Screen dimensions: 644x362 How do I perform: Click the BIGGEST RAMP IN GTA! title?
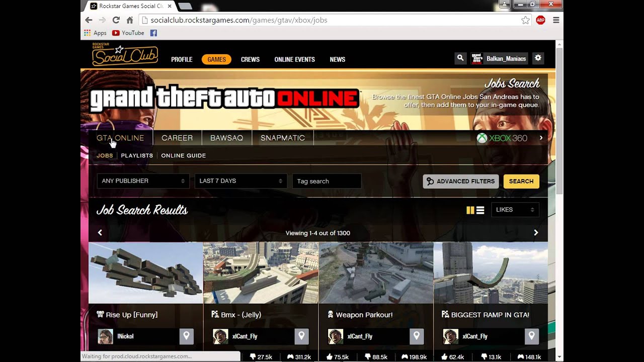click(x=490, y=315)
